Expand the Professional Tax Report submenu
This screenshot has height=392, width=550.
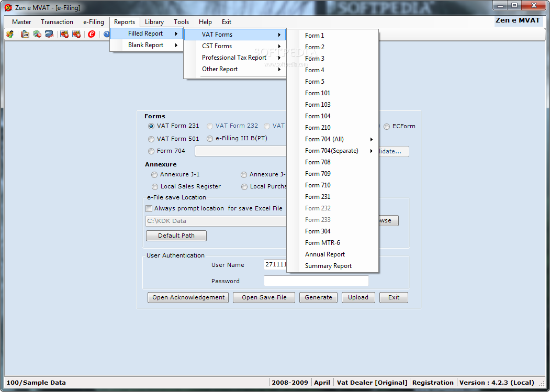[x=234, y=58]
